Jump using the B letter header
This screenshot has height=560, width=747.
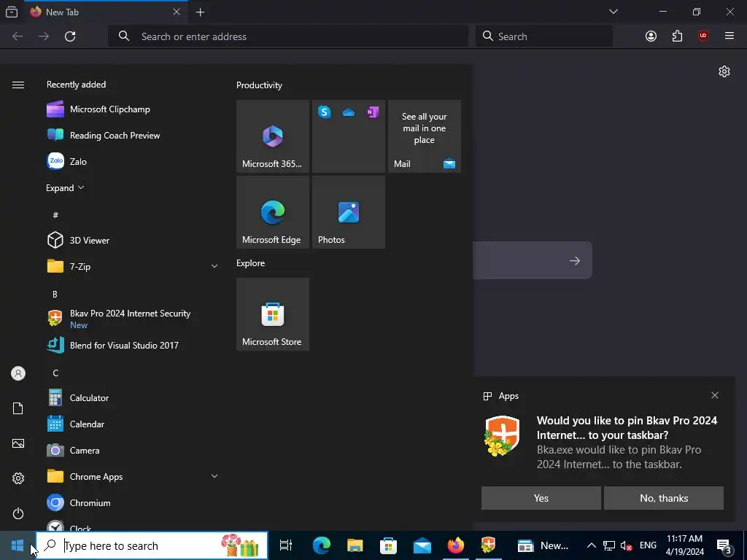(55, 294)
